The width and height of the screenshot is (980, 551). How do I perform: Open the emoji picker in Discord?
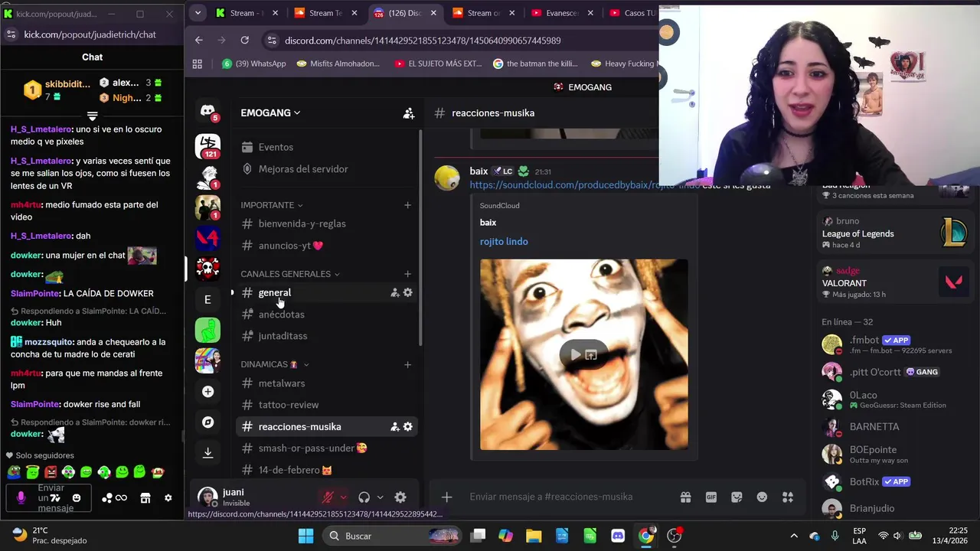pos(762,497)
